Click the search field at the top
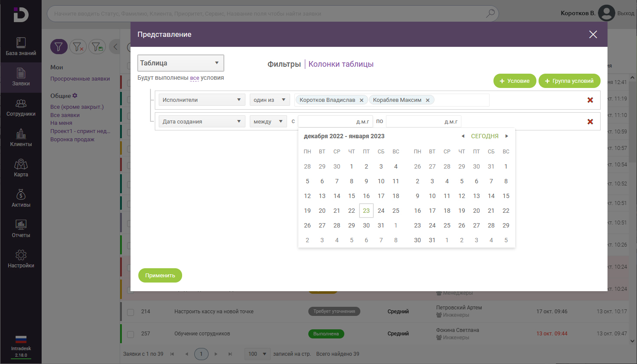Viewport: 637px width, 364px height. click(x=260, y=13)
